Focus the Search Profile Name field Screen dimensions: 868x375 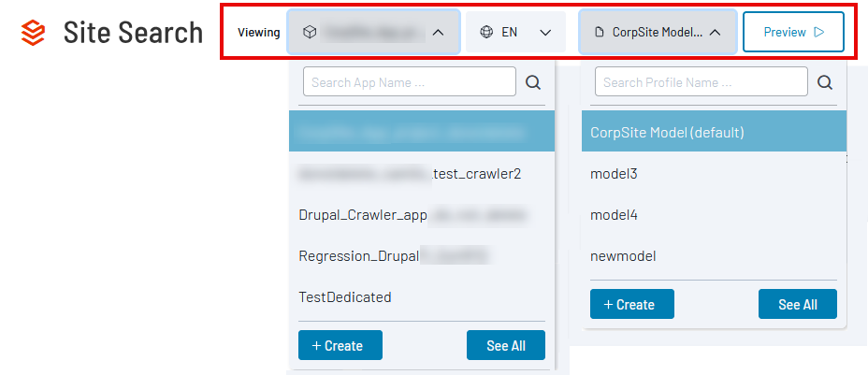click(x=701, y=82)
